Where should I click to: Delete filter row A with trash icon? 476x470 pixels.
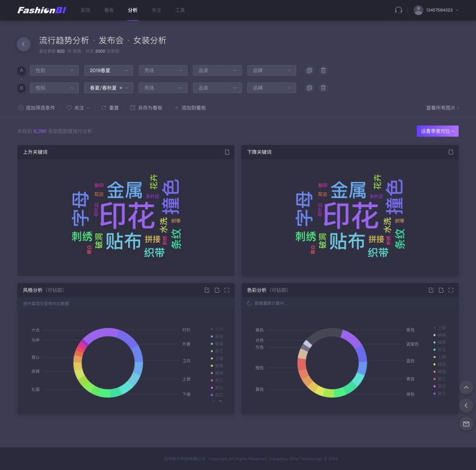[324, 71]
